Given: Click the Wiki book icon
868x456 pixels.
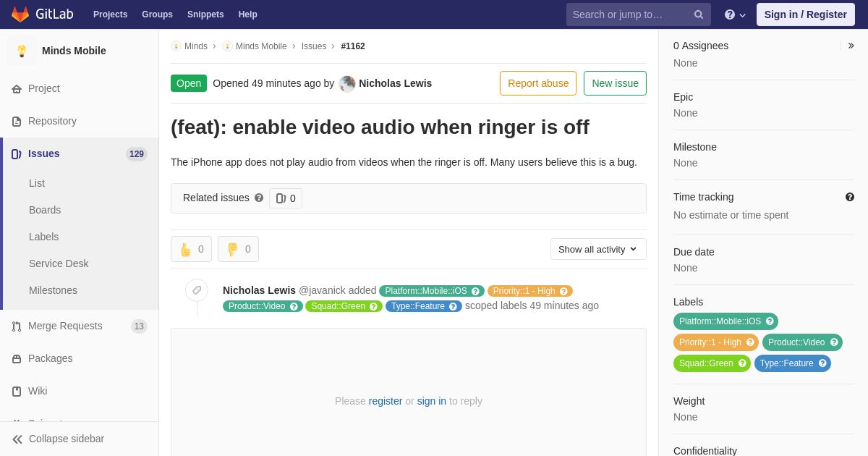Looking at the screenshot, I should click(x=17, y=392).
